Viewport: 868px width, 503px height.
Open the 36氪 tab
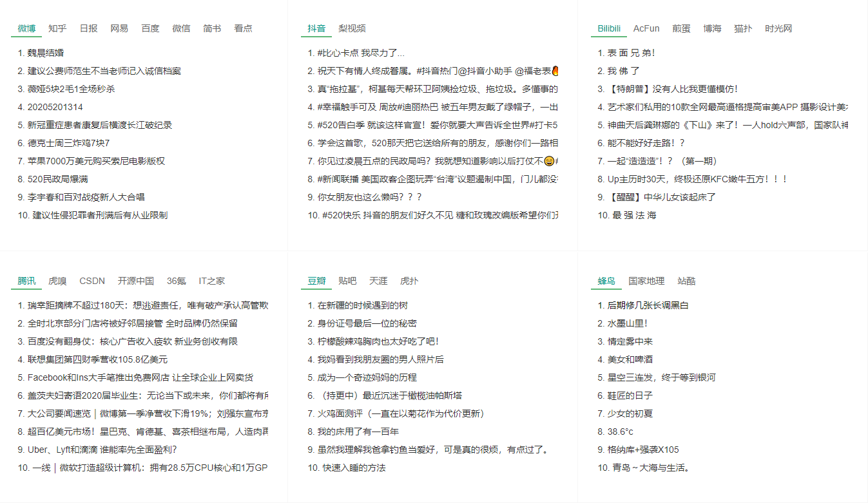click(177, 281)
